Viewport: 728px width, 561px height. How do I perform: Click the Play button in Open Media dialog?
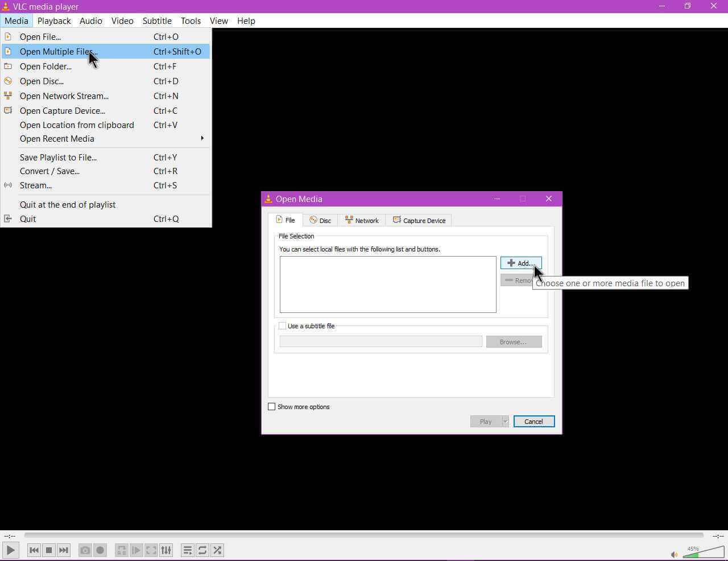click(486, 422)
